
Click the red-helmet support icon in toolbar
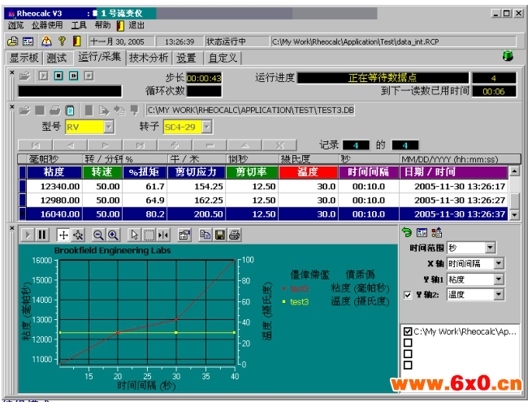pos(46,41)
